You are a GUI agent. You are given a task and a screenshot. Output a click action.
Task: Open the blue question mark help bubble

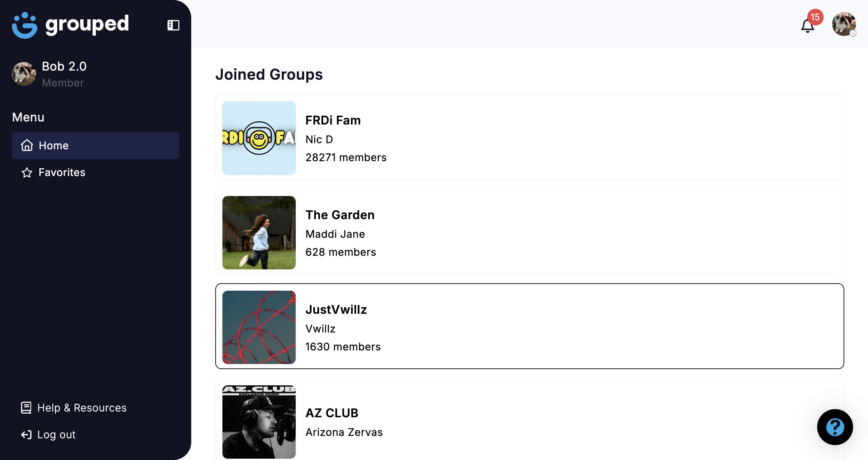[835, 427]
